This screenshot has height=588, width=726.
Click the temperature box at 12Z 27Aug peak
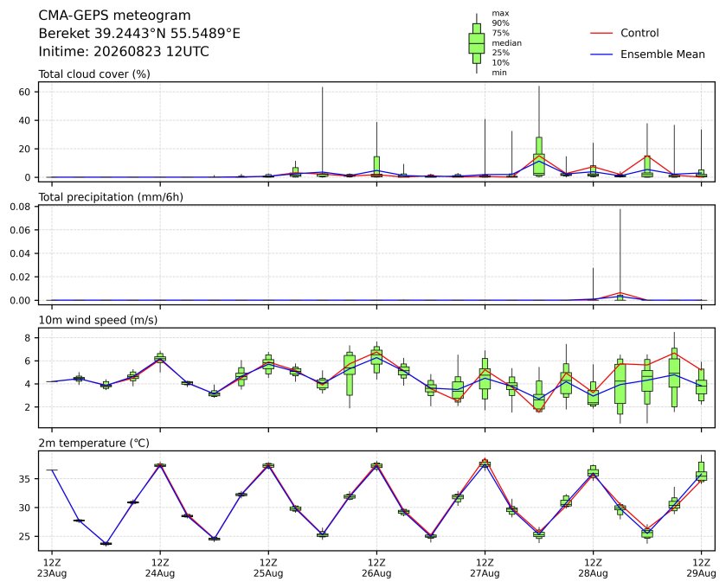click(485, 463)
